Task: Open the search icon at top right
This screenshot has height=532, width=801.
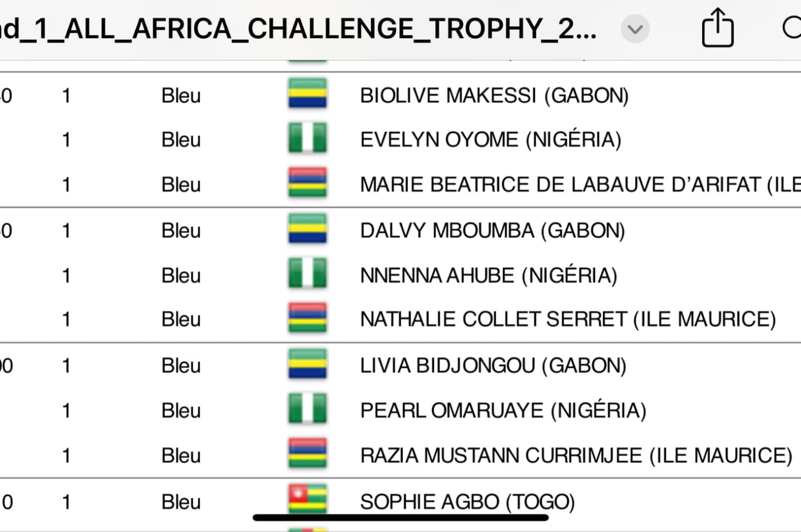Action: click(x=792, y=27)
